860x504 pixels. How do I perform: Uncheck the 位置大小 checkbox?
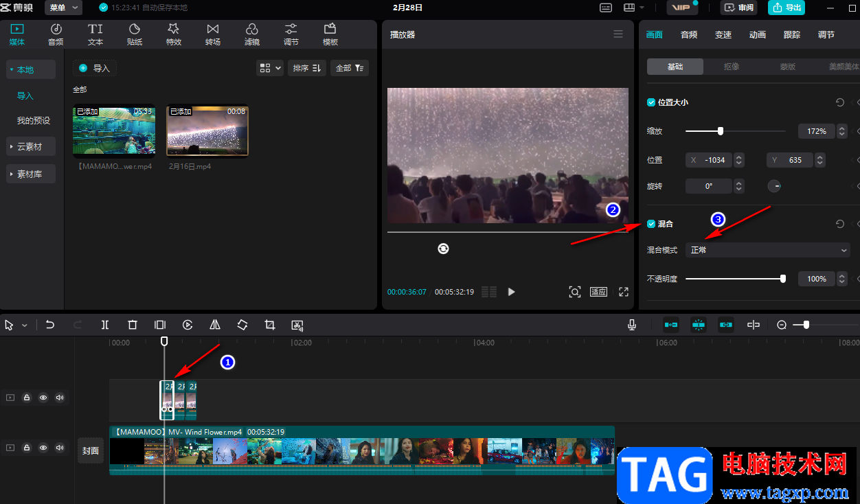651,102
